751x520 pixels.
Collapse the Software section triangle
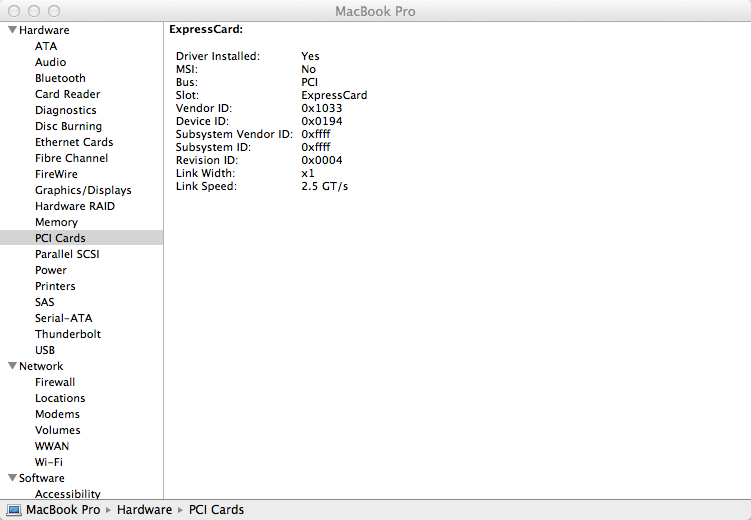coord(12,478)
